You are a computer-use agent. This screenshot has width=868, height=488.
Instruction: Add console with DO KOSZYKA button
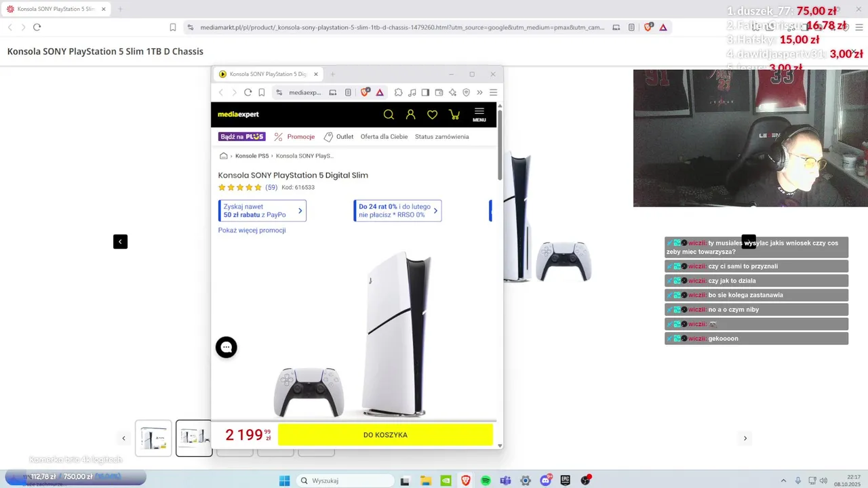coord(385,434)
